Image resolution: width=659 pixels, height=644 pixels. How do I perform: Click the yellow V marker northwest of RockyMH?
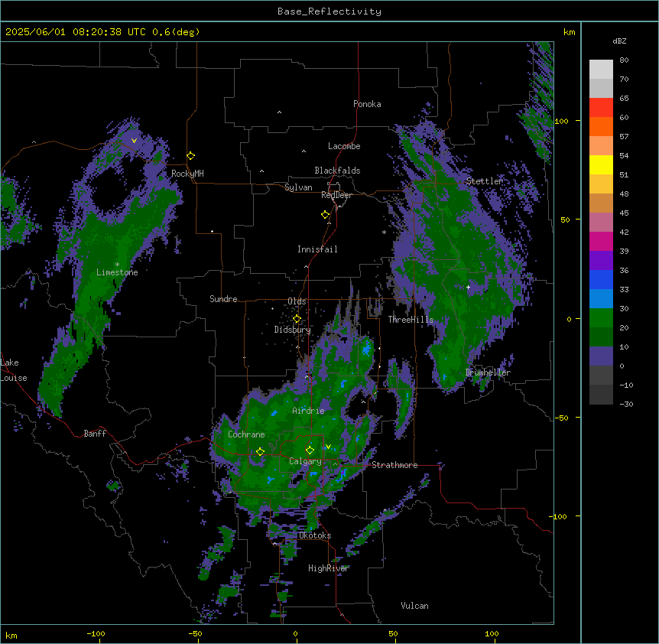(134, 141)
